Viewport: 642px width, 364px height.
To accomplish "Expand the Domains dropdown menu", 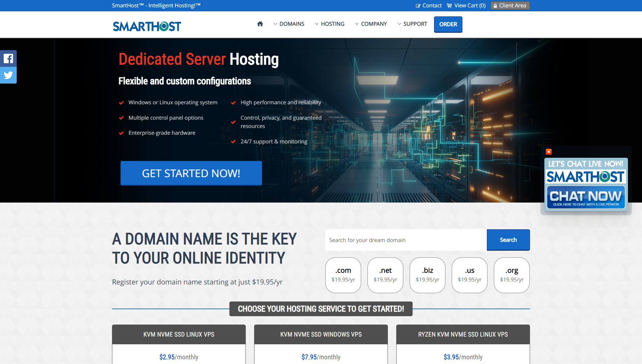I will click(289, 24).
